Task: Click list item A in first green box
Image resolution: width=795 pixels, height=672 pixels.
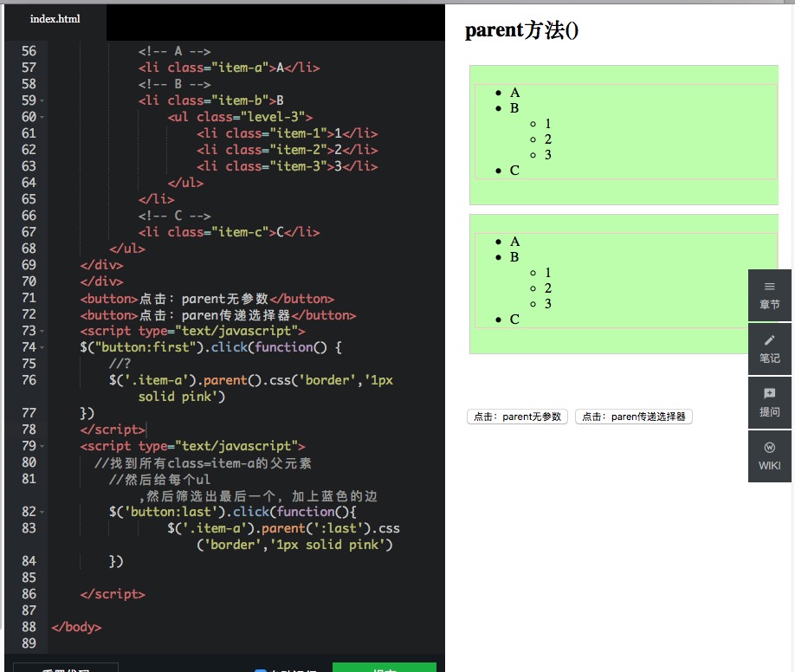Action: pyautogui.click(x=514, y=93)
